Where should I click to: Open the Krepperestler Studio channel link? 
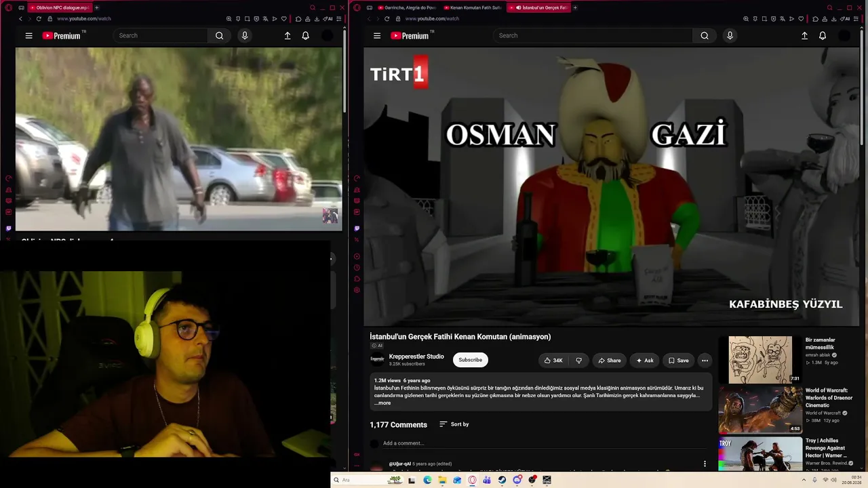pos(416,357)
